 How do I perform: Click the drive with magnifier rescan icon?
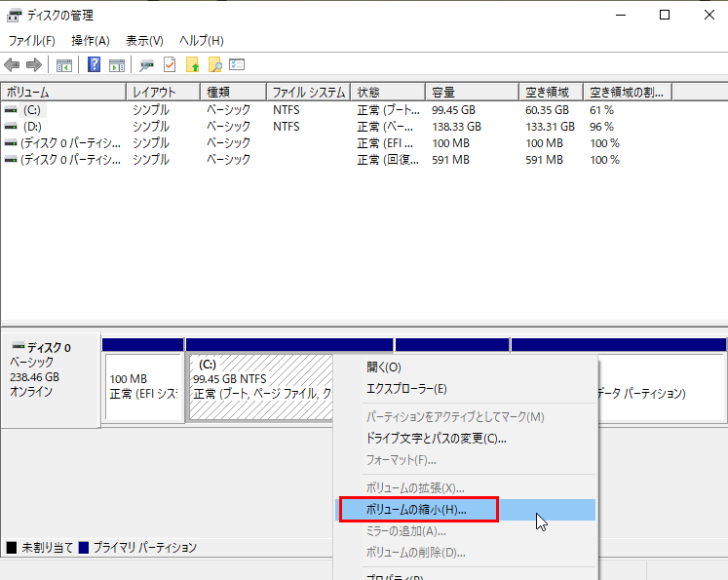tap(147, 65)
